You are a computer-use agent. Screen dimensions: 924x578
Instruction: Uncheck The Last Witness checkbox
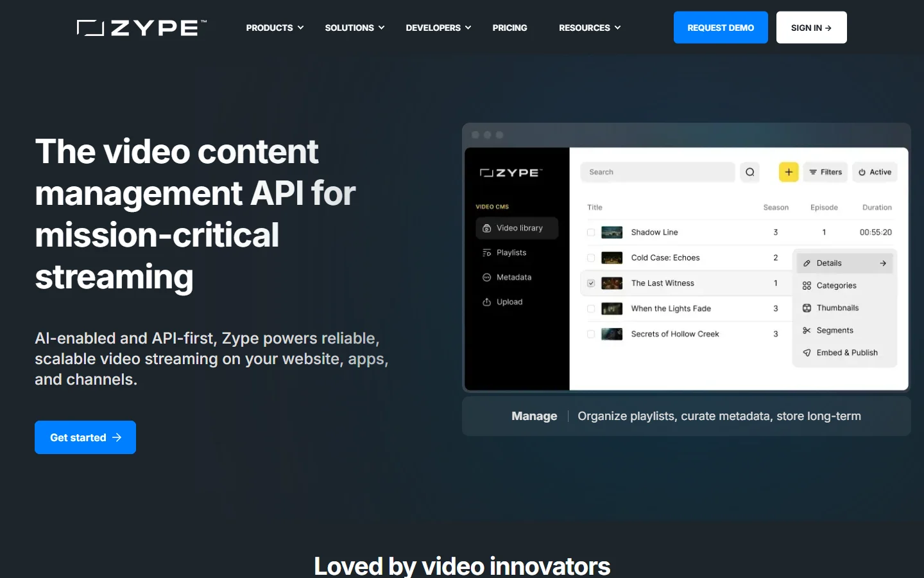tap(591, 283)
